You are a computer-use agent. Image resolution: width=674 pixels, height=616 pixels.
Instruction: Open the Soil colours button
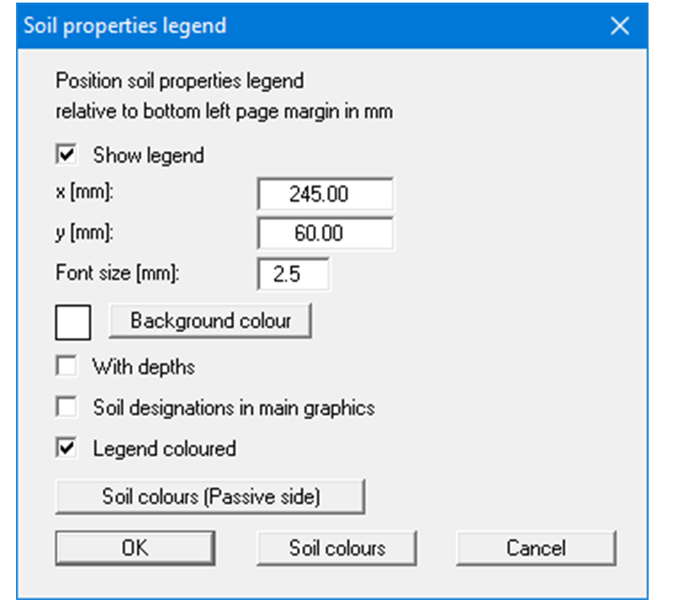(337, 548)
